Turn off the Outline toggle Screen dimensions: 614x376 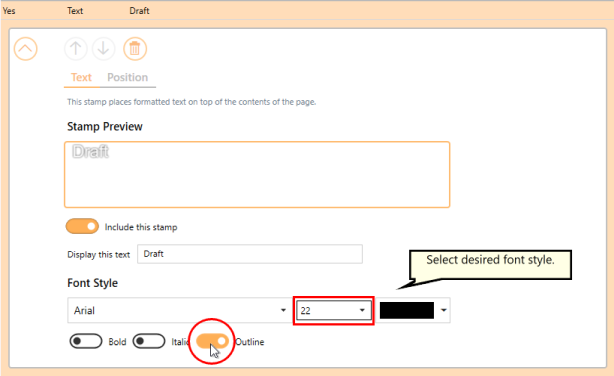[212, 341]
